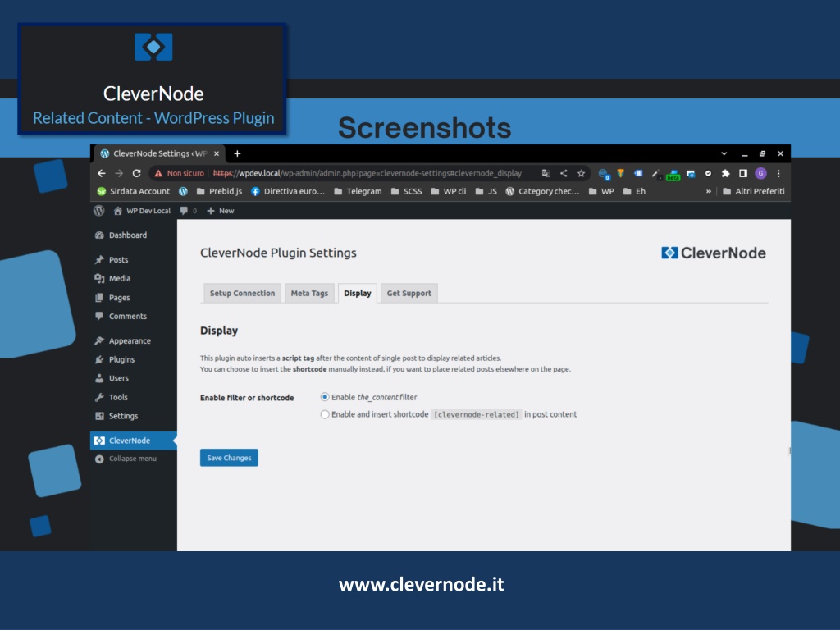Click the blue column layout extension icon
The height and width of the screenshot is (630, 840).
[x=638, y=173]
